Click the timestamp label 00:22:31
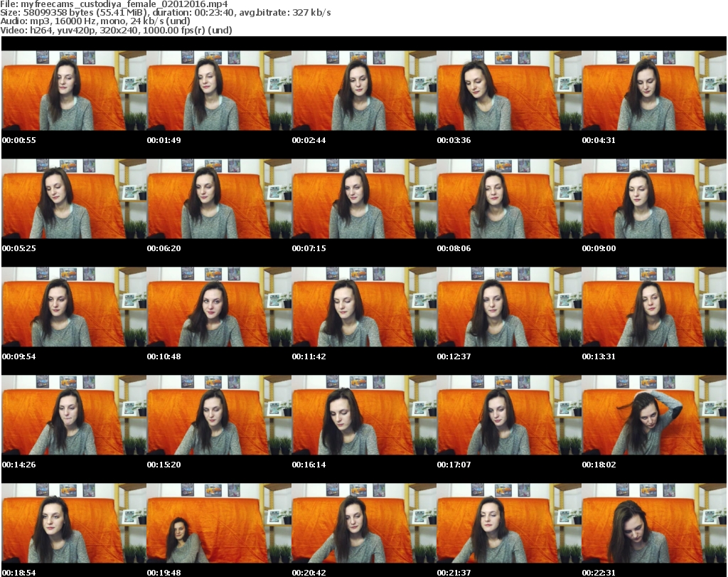Image resolution: width=728 pixels, height=577 pixels. 599,573
